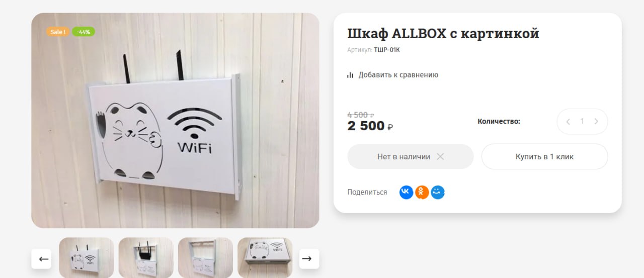
Task: Share via the orange Odnoklassniki icon
Action: coord(422,192)
